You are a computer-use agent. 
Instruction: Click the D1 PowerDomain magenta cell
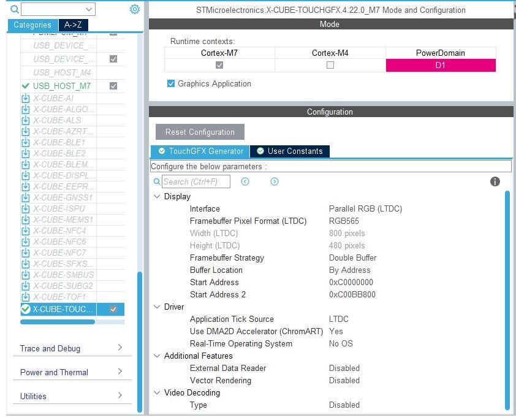coord(441,65)
